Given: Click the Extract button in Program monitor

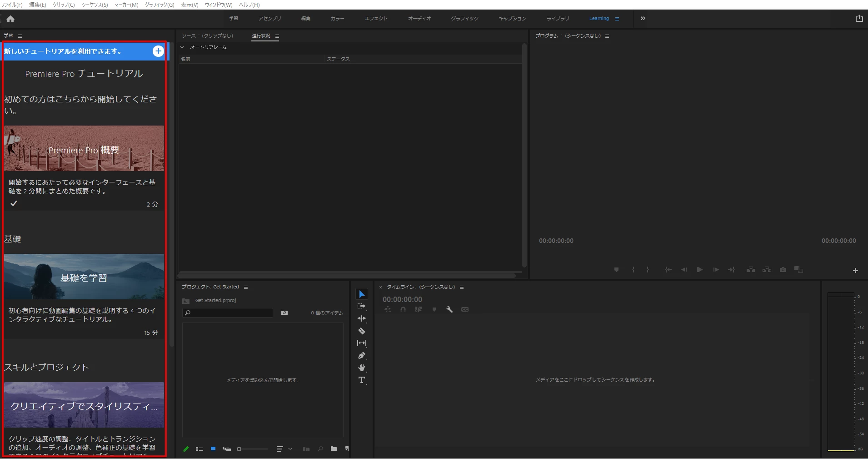Looking at the screenshot, I should click(767, 270).
